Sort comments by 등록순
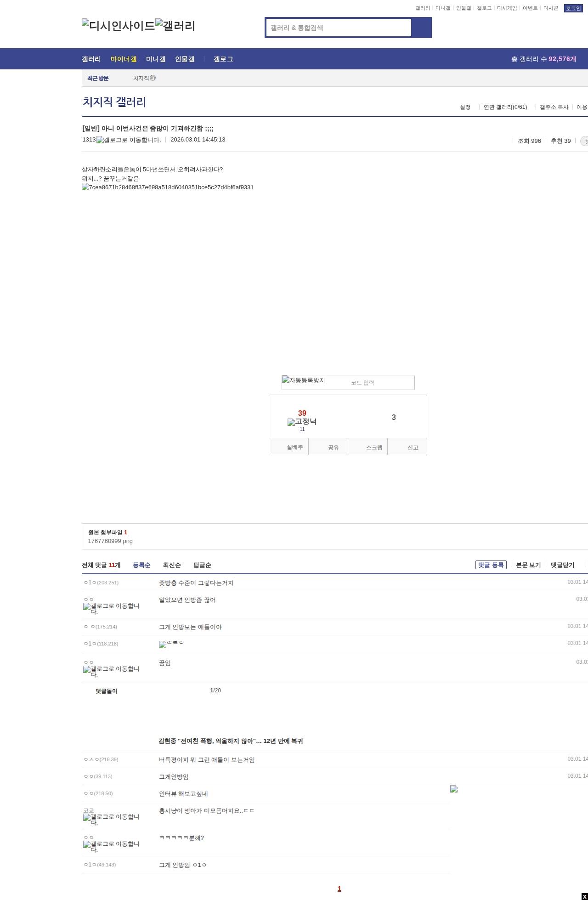This screenshot has height=900, width=588. (141, 565)
